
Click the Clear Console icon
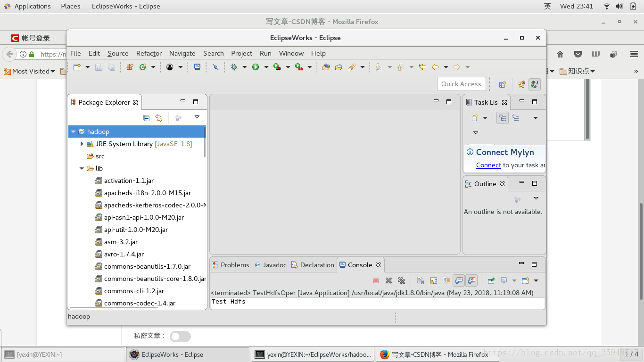pyautogui.click(x=421, y=280)
